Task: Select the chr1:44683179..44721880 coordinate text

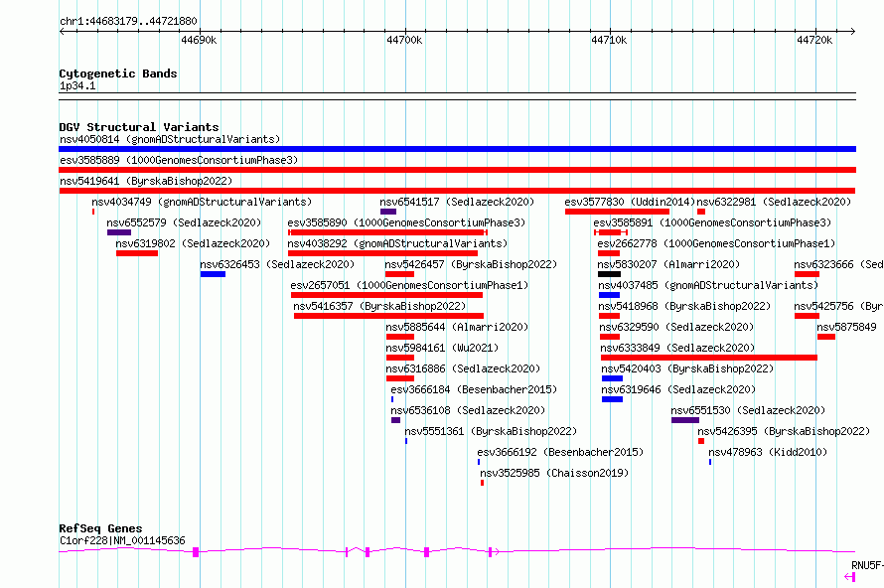Action: point(128,21)
